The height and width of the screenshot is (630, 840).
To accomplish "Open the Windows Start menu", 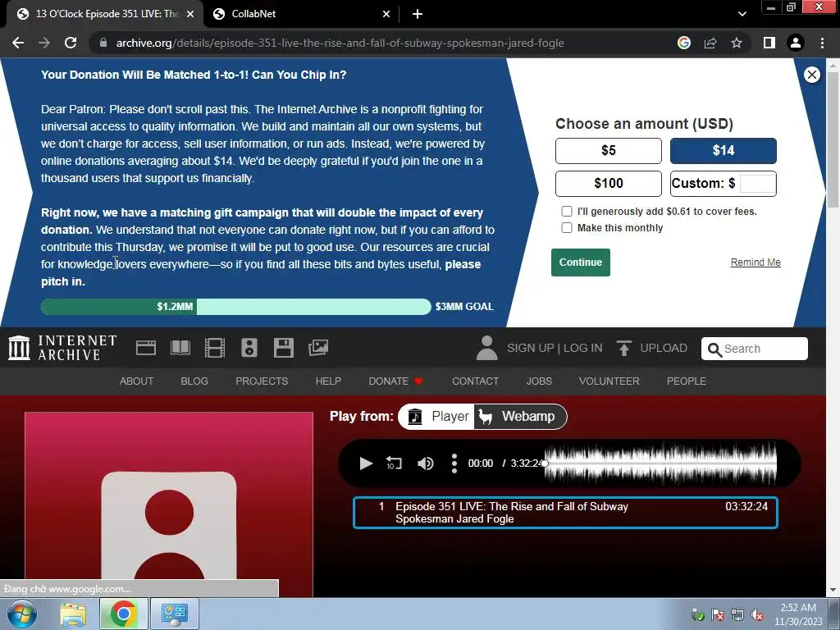I will [22, 614].
